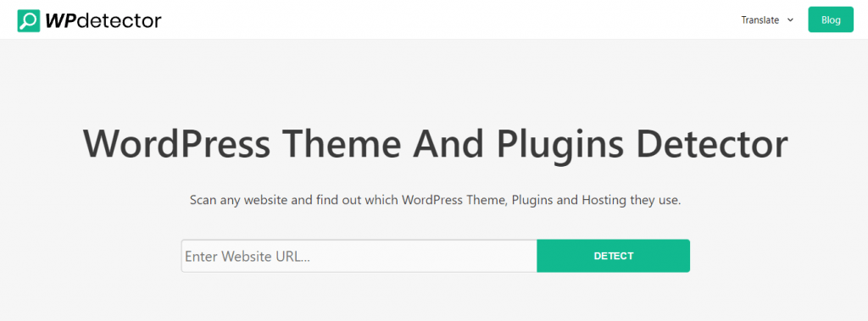Go to the Blog page button

(x=831, y=20)
